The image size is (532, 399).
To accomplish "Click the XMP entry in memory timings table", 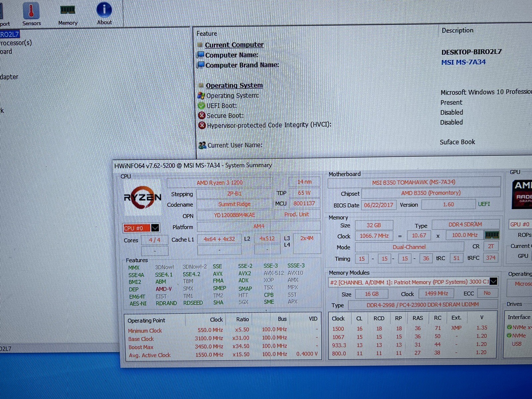I will coord(456,328).
